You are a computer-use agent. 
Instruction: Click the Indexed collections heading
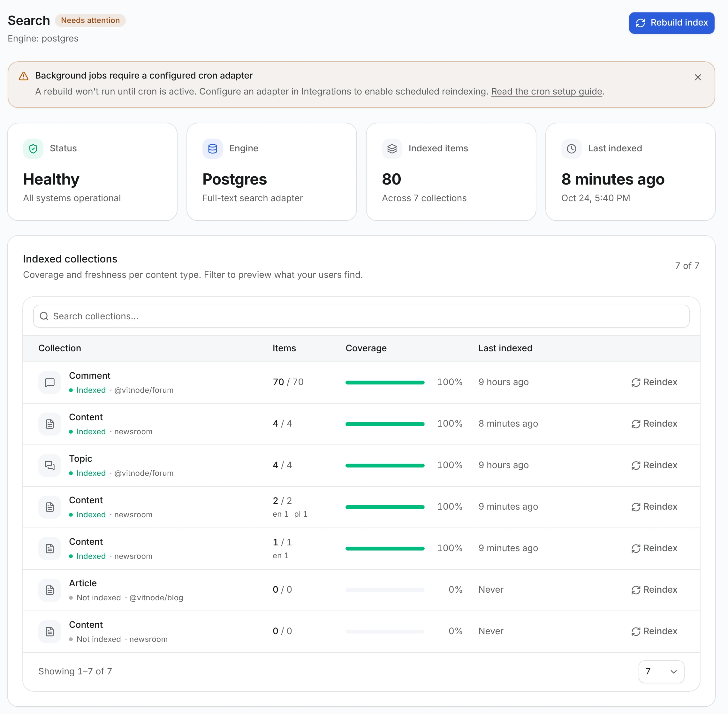(70, 259)
